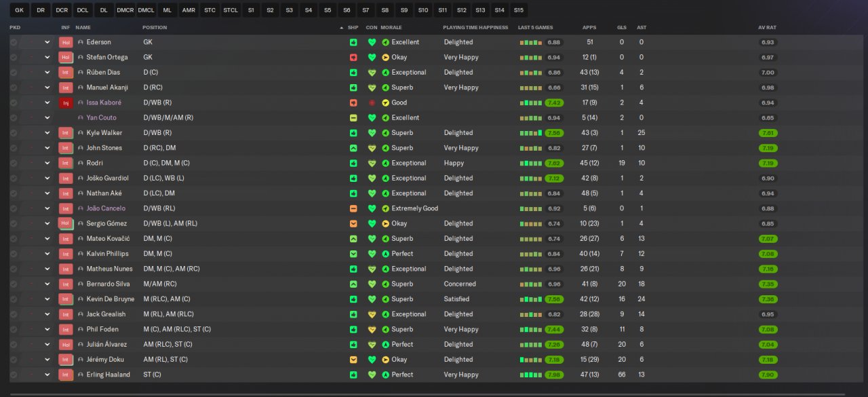Click Issa Kaboré's red Inj status badge

(x=66, y=102)
